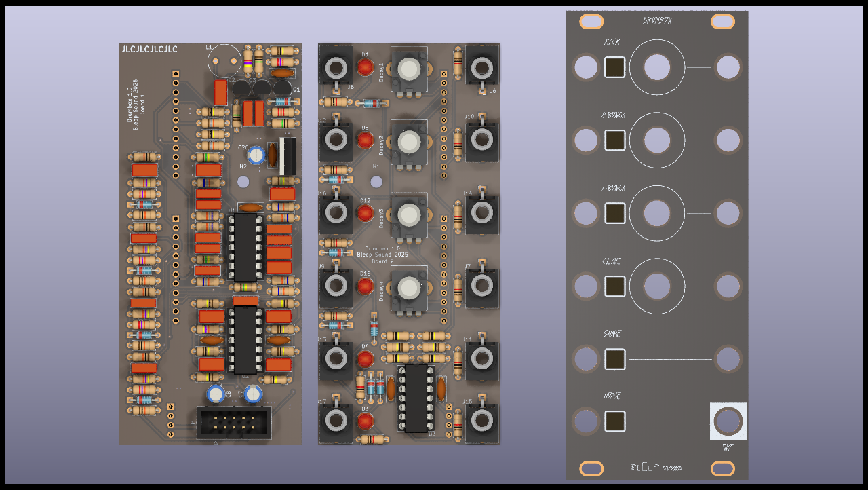Click the blue electrolytic capacitor C26
The height and width of the screenshot is (490, 868).
click(256, 155)
